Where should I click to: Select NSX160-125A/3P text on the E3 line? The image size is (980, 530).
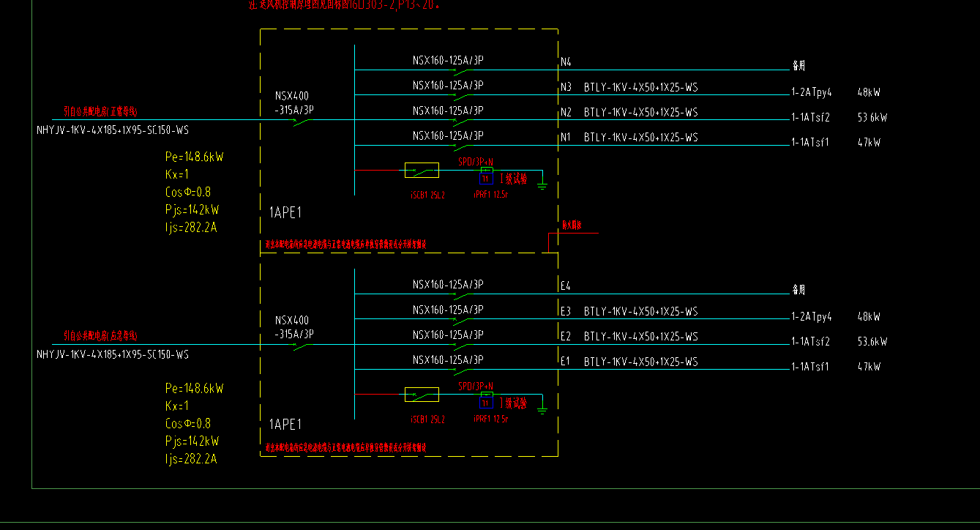point(448,310)
